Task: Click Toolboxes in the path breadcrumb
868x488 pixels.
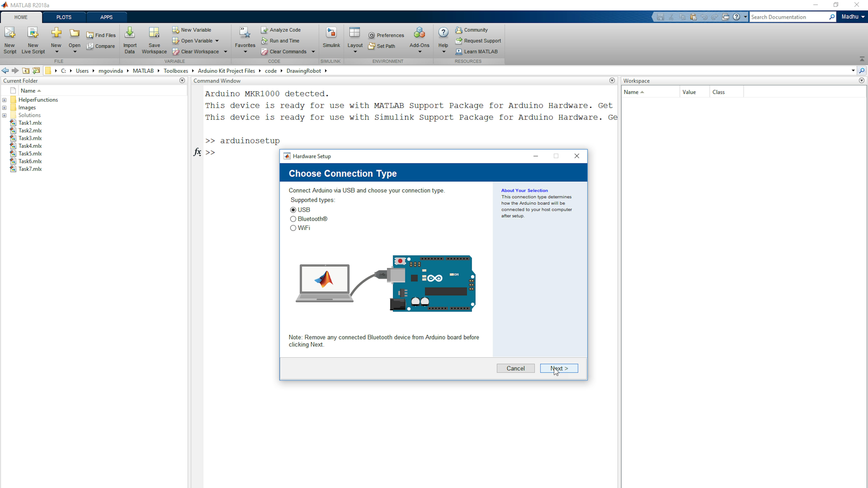Action: pyautogui.click(x=176, y=71)
